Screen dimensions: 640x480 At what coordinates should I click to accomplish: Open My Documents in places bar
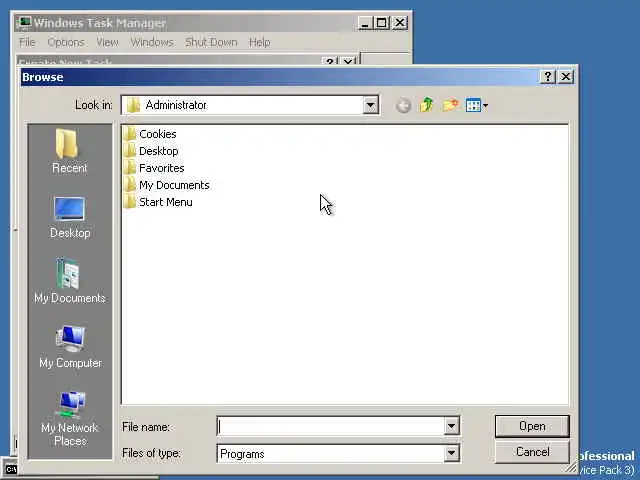[x=69, y=281]
